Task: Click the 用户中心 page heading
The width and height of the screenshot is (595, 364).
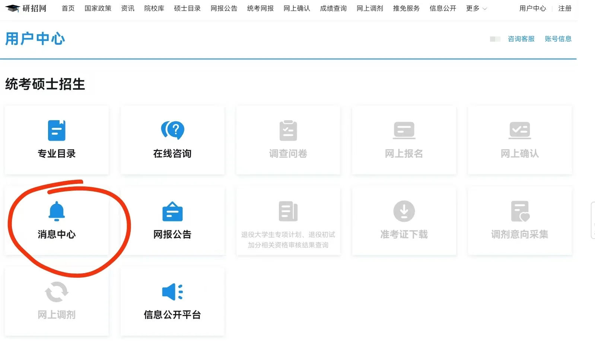Action: tap(35, 39)
